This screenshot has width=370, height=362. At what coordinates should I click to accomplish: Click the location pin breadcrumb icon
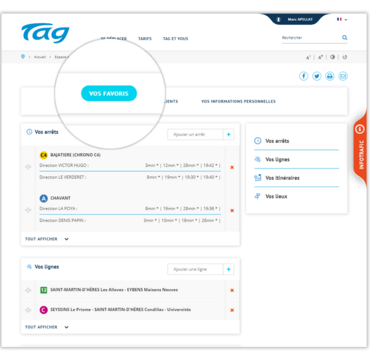(23, 57)
